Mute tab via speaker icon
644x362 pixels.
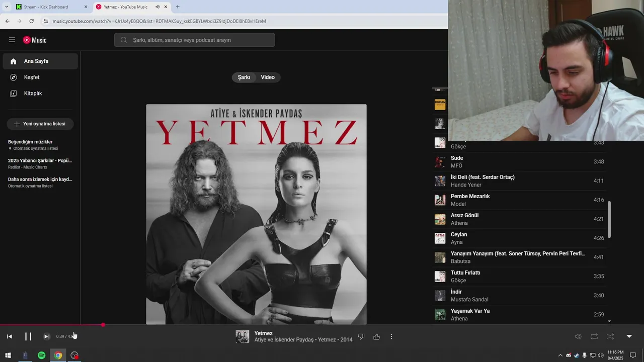[x=157, y=7]
